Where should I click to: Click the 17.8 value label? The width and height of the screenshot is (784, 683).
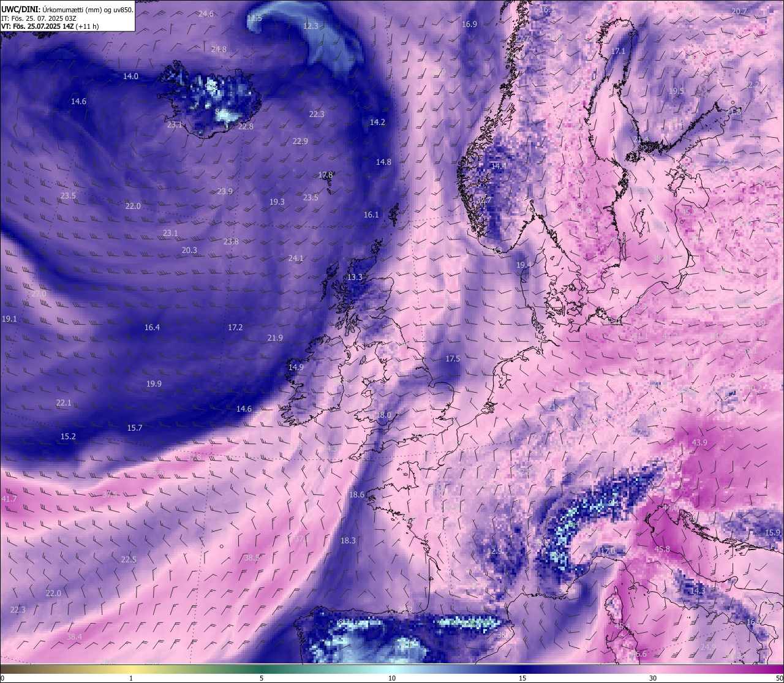point(326,175)
